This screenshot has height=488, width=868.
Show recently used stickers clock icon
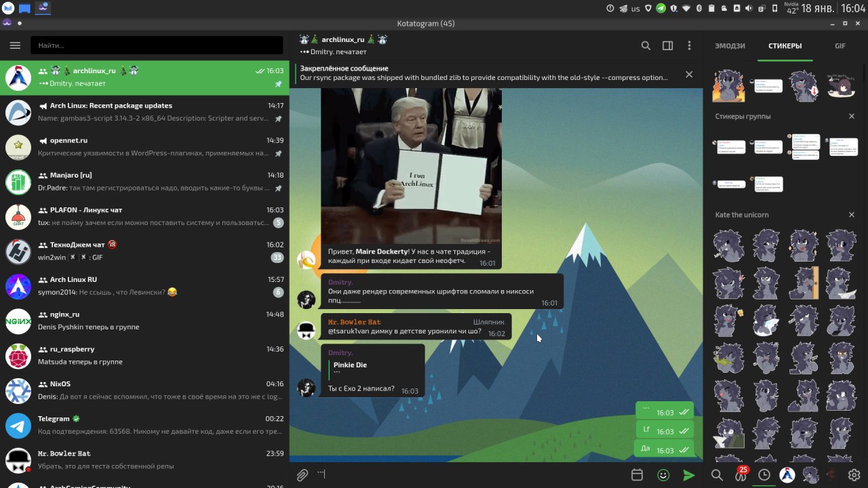(x=764, y=475)
